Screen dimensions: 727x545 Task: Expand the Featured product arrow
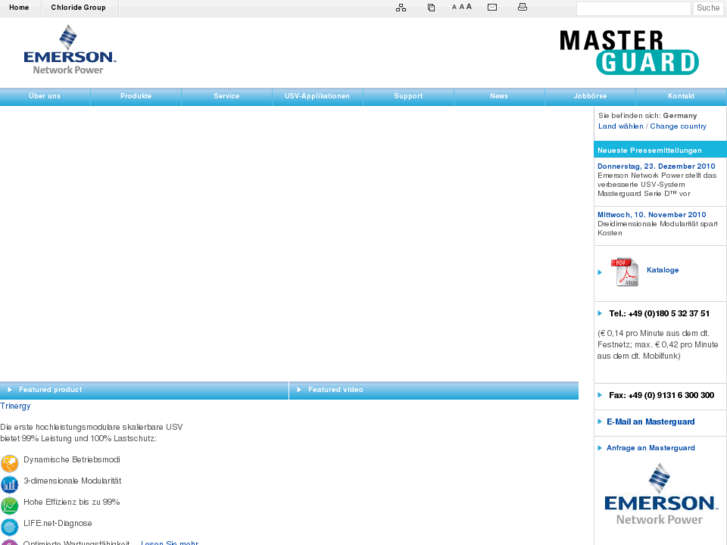tap(10, 390)
